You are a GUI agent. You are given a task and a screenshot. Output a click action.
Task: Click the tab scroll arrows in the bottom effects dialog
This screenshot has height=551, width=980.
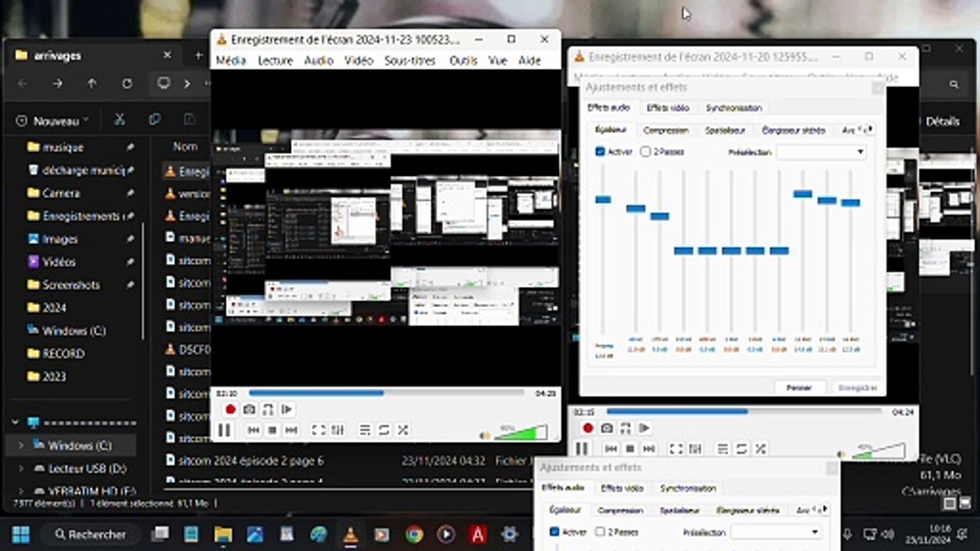821,510
